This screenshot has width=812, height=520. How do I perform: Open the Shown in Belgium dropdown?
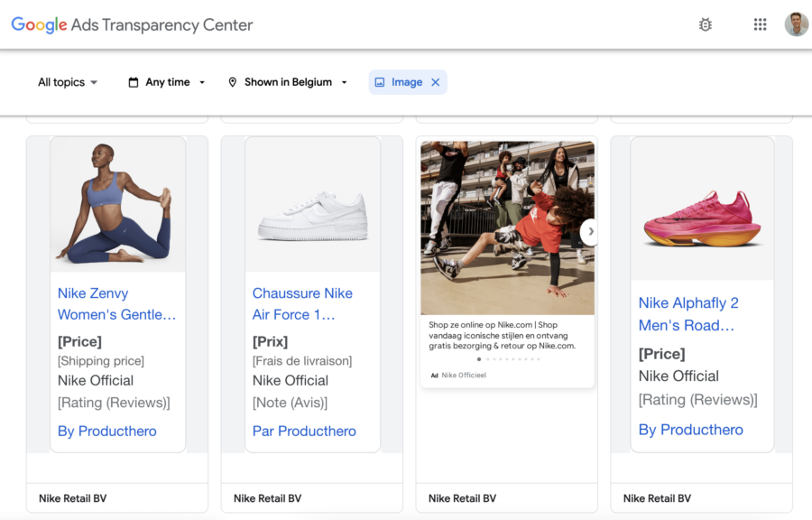tap(288, 82)
